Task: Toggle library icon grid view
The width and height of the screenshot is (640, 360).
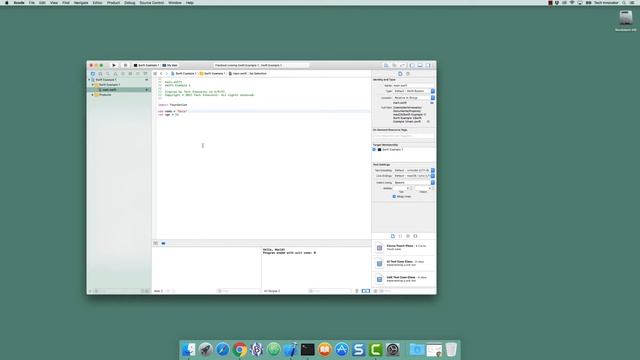Action: tap(376, 291)
